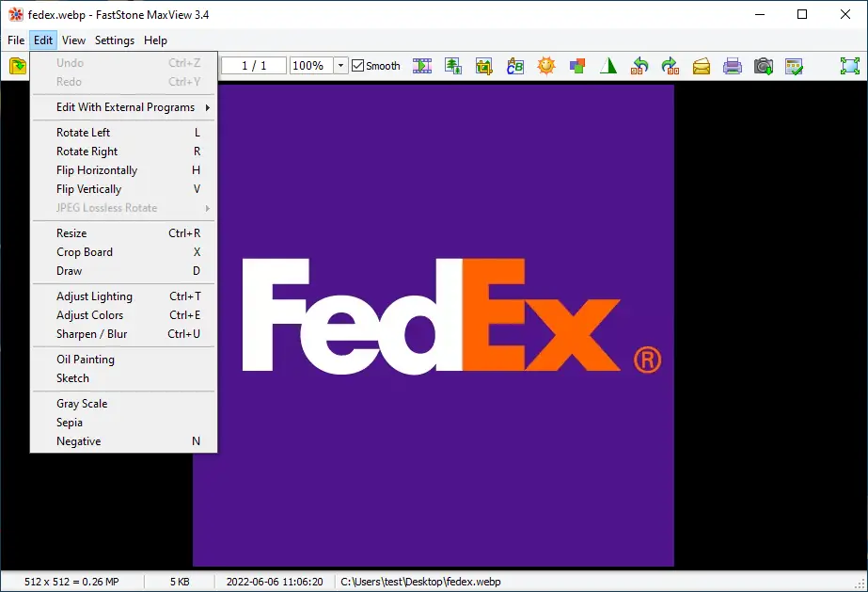The height and width of the screenshot is (592, 868).
Task: Open the Crop Board toolbar icon
Action: (x=483, y=66)
